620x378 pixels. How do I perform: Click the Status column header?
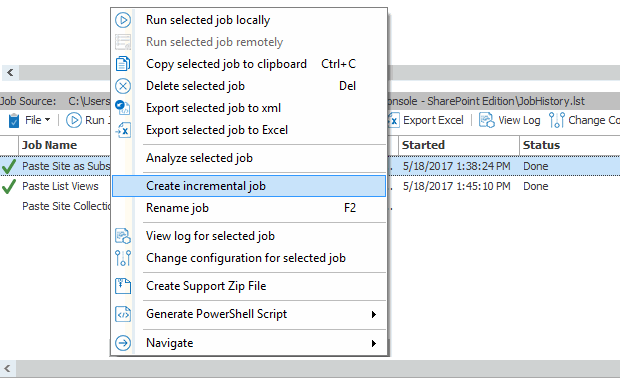(x=570, y=145)
